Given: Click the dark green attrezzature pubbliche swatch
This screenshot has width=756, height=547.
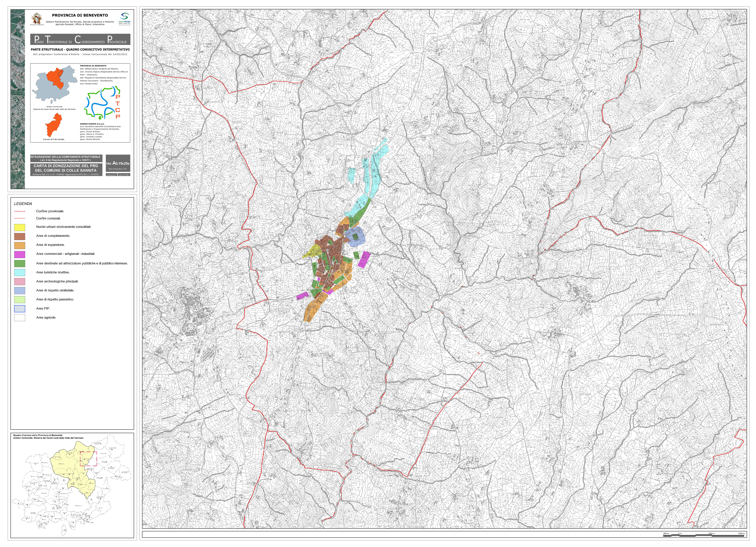Looking at the screenshot, I should pos(20,264).
